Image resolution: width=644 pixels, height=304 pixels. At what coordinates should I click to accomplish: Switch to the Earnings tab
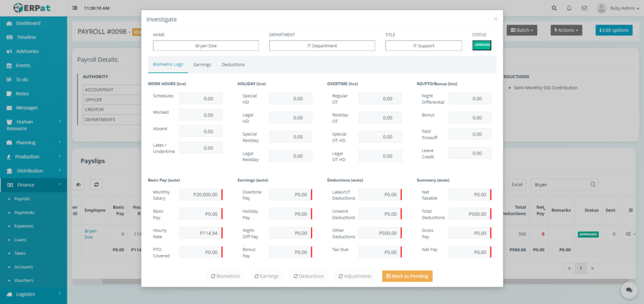[x=202, y=64]
